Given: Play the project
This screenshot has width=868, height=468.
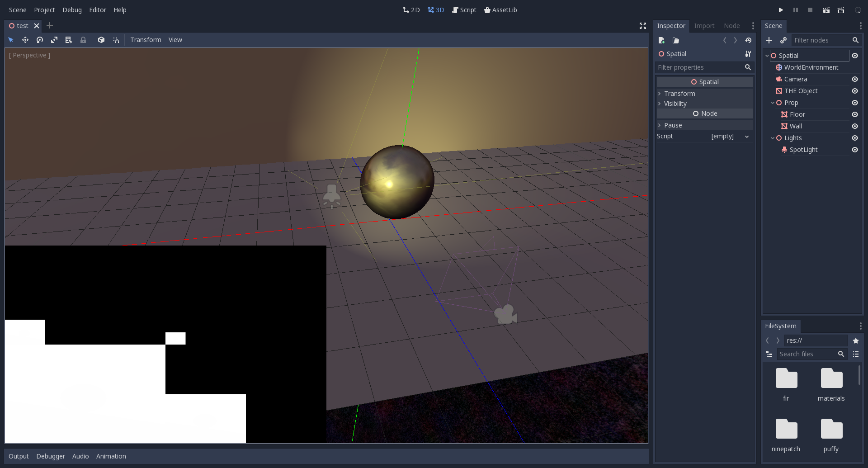Looking at the screenshot, I should (781, 10).
